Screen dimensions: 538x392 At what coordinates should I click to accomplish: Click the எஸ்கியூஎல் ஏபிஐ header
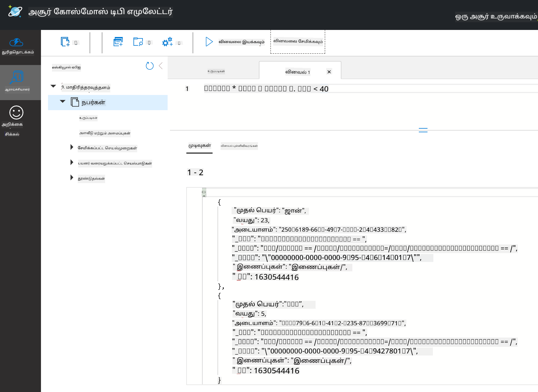click(x=66, y=67)
